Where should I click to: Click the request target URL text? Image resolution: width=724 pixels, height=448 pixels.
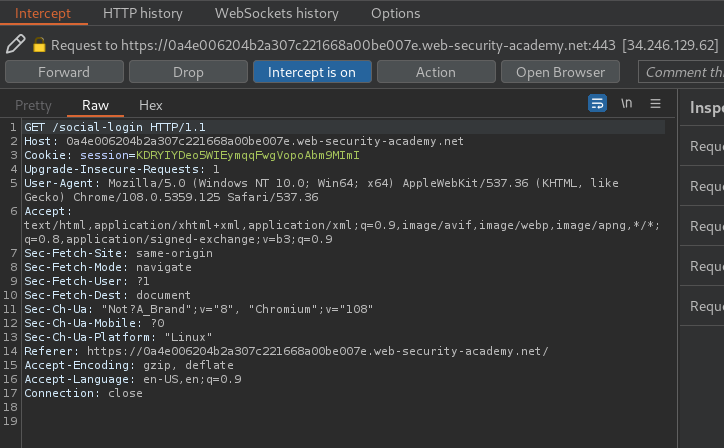click(x=368, y=45)
